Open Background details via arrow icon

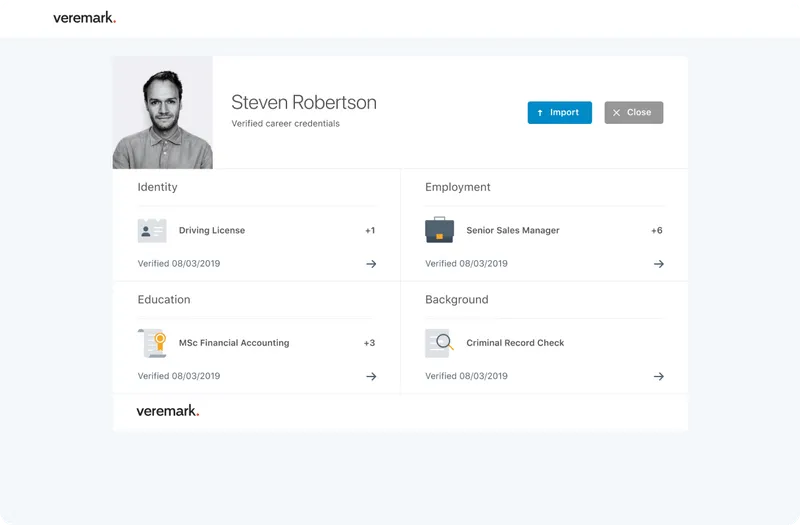point(659,376)
